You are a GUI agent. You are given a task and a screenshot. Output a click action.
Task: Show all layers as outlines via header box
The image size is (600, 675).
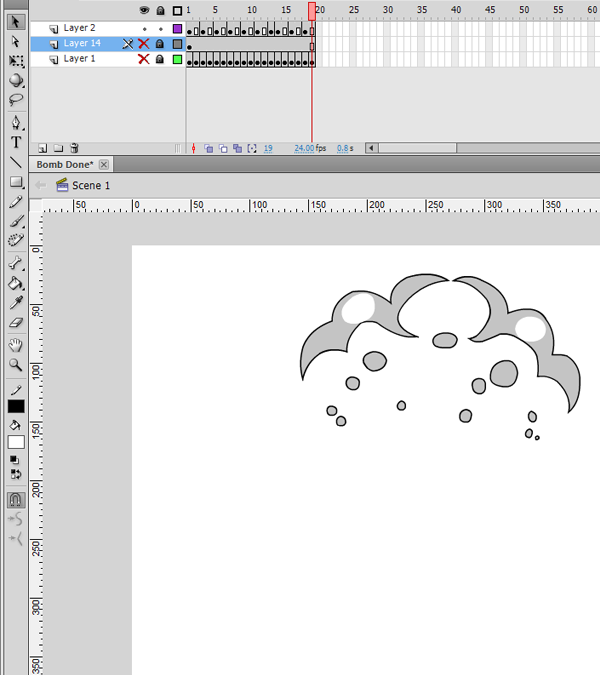point(177,10)
